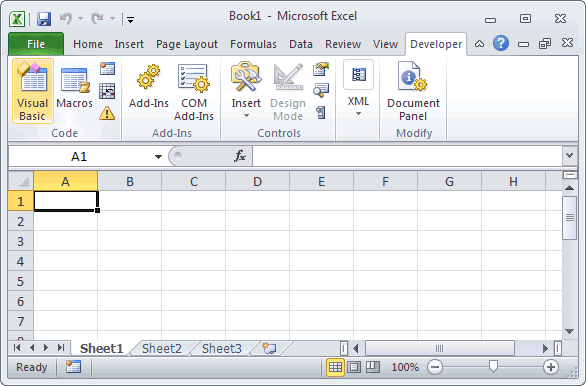Switch to the Page Layout tab
The width and height of the screenshot is (586, 386).
(x=186, y=44)
